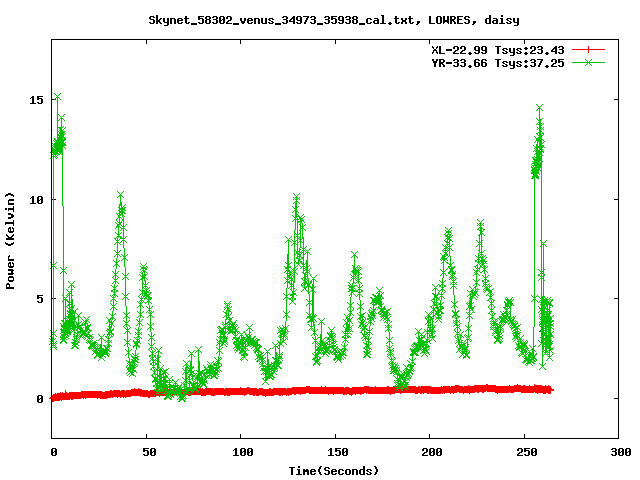Select legend entry XL-22.99 Tsys:23.43
The width and height of the screenshot is (640, 480).
pyautogui.click(x=498, y=50)
